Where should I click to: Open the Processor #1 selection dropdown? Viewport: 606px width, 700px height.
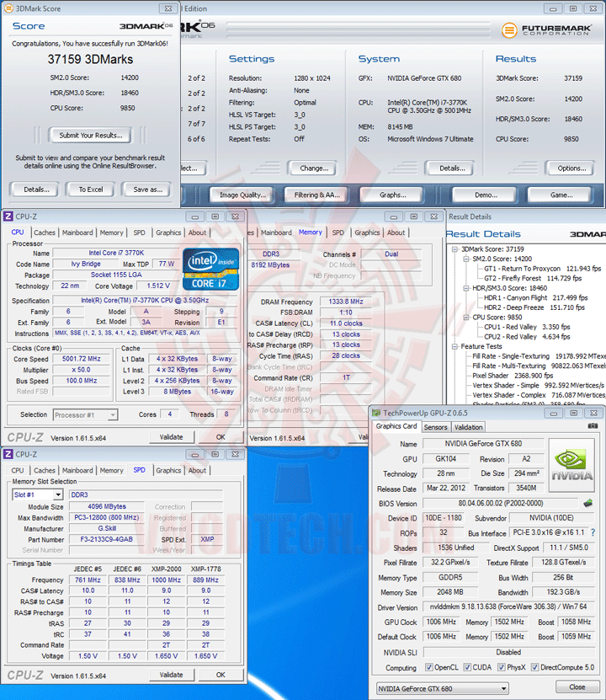(113, 414)
